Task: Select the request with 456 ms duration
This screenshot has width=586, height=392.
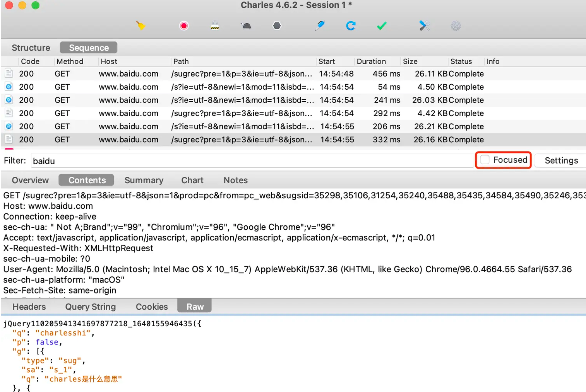Action: coord(293,73)
